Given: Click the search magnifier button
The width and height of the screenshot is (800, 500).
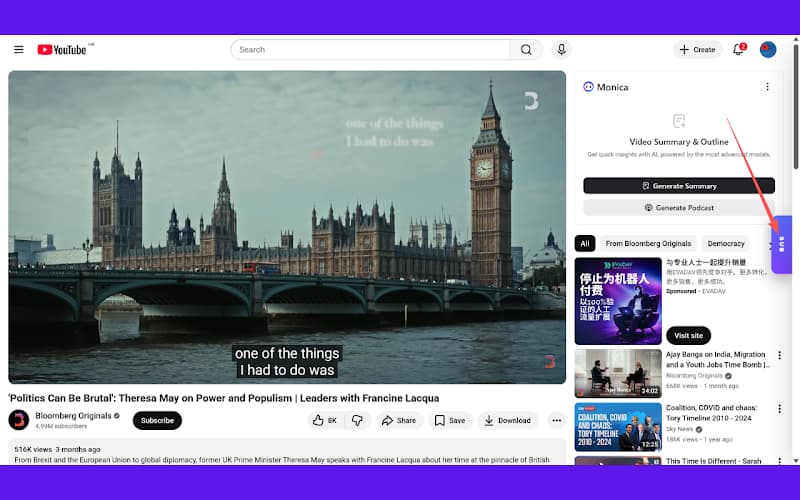Looking at the screenshot, I should pyautogui.click(x=526, y=49).
